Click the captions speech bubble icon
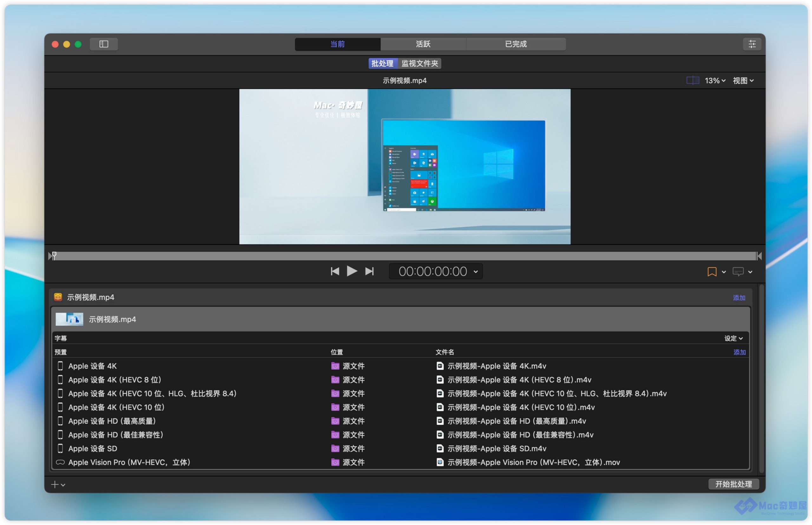Viewport: 812px width, 525px height. click(x=738, y=272)
